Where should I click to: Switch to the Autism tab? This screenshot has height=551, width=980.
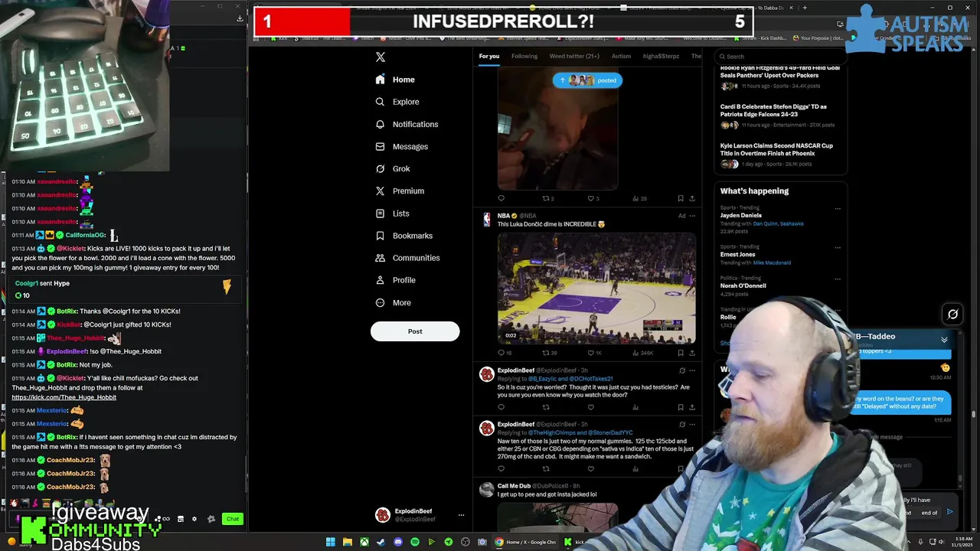(x=621, y=56)
